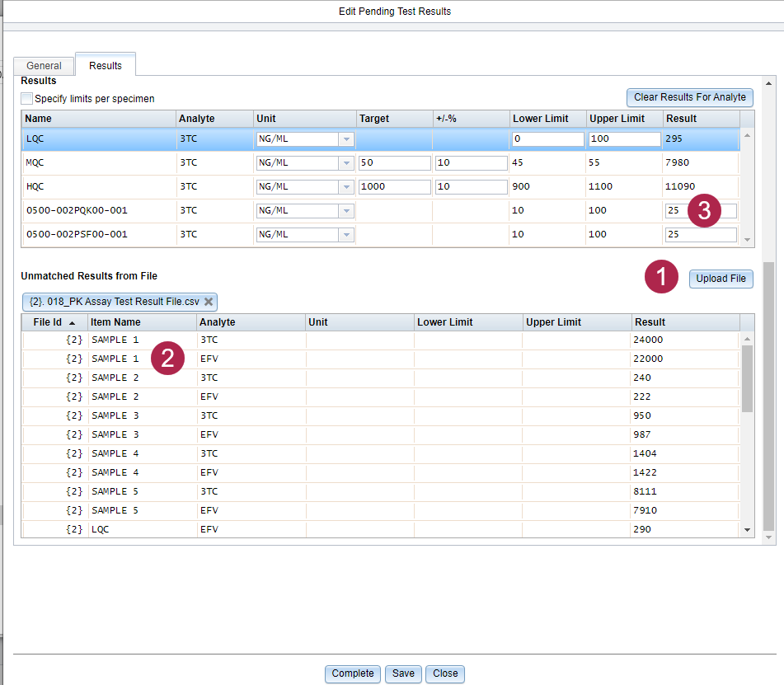Click the Complete button

[353, 673]
